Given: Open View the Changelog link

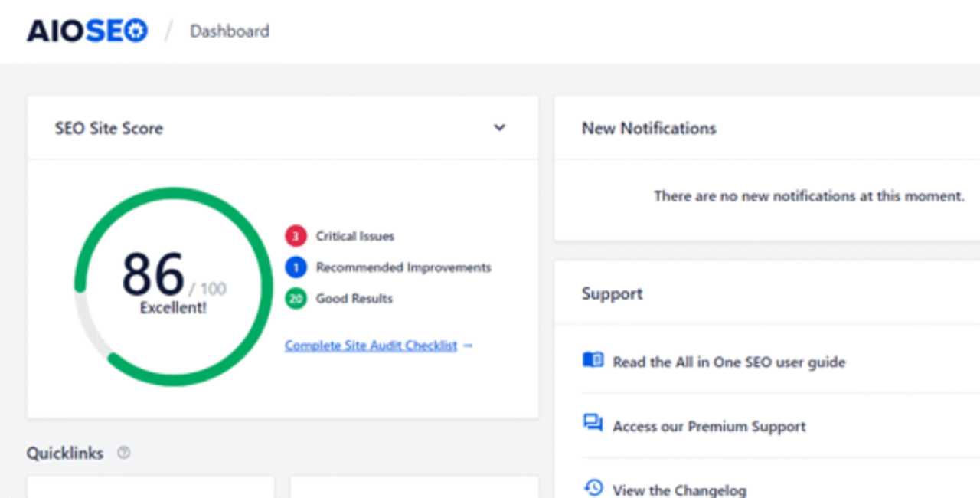Looking at the screenshot, I should [x=679, y=490].
